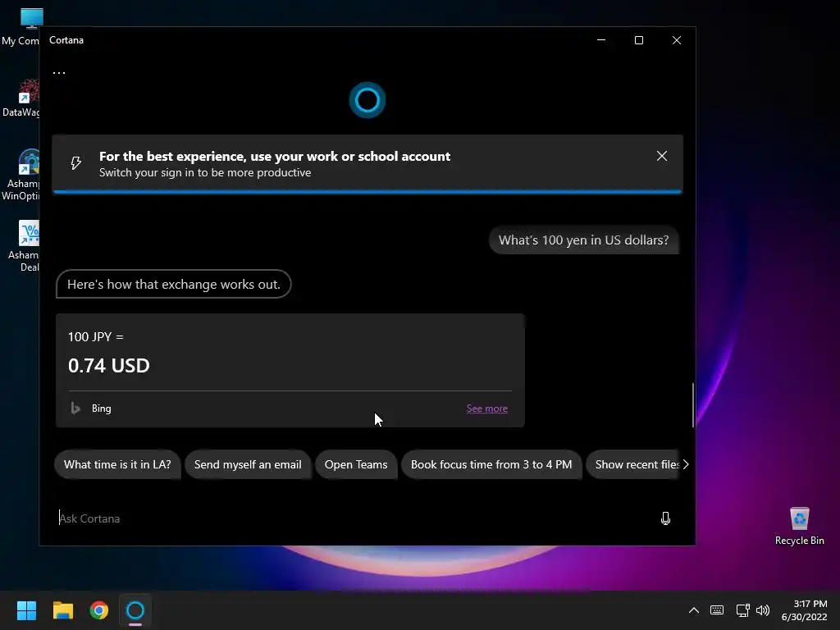Select the My Computer desktop icon
Viewport: 840px width, 630px height.
[x=21, y=27]
